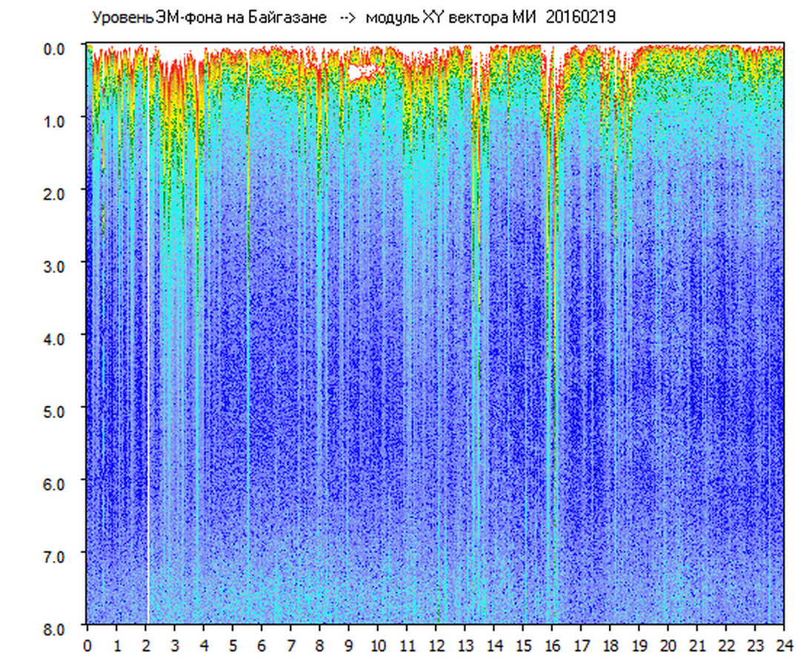The image size is (812, 667).
Task: Click the date label 20160219 in the title
Action: coord(580,18)
